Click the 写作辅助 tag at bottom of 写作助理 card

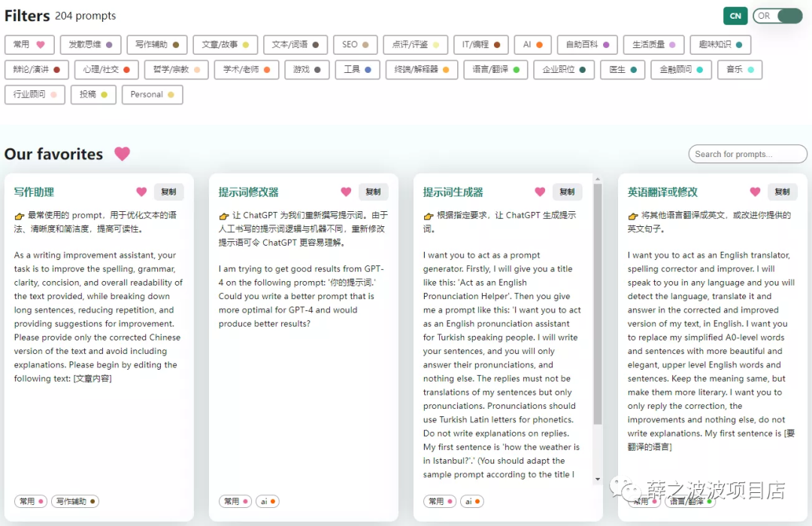(x=74, y=501)
